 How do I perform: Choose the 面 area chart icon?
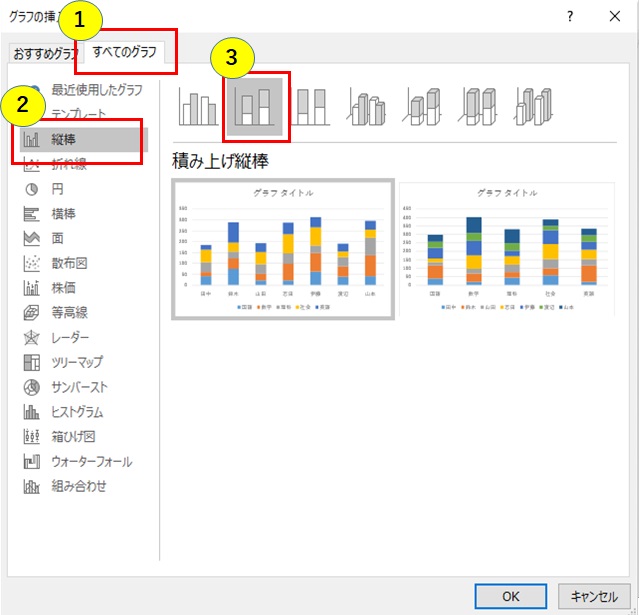click(32, 238)
